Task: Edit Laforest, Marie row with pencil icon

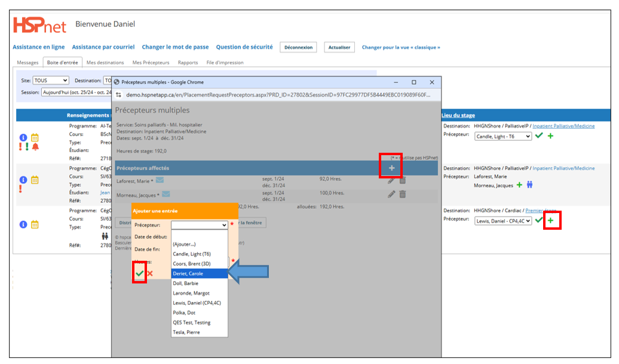Action: coord(391,181)
